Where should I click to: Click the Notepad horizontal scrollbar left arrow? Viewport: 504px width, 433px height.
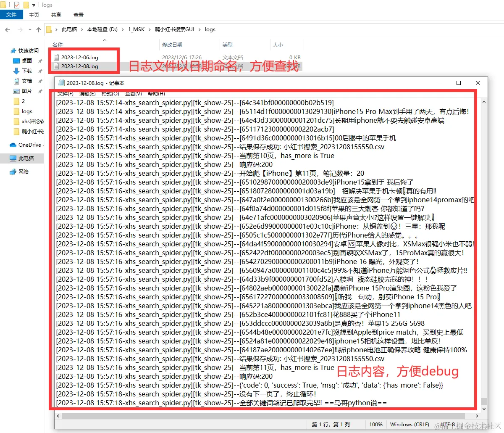(x=58, y=416)
